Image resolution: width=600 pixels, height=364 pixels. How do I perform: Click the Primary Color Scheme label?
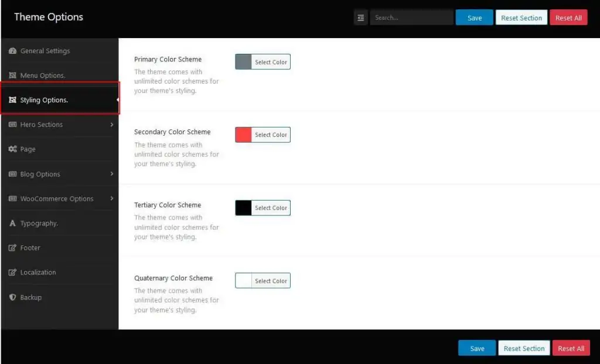[x=168, y=59]
